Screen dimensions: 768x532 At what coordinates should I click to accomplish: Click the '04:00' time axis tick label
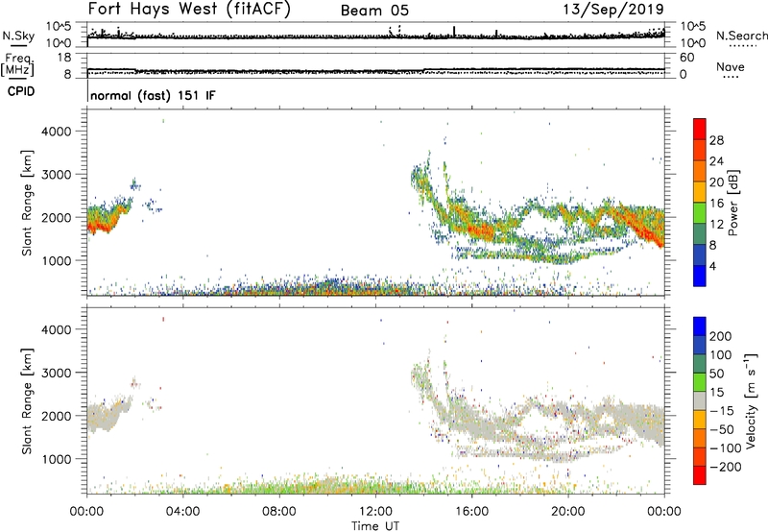tap(183, 512)
